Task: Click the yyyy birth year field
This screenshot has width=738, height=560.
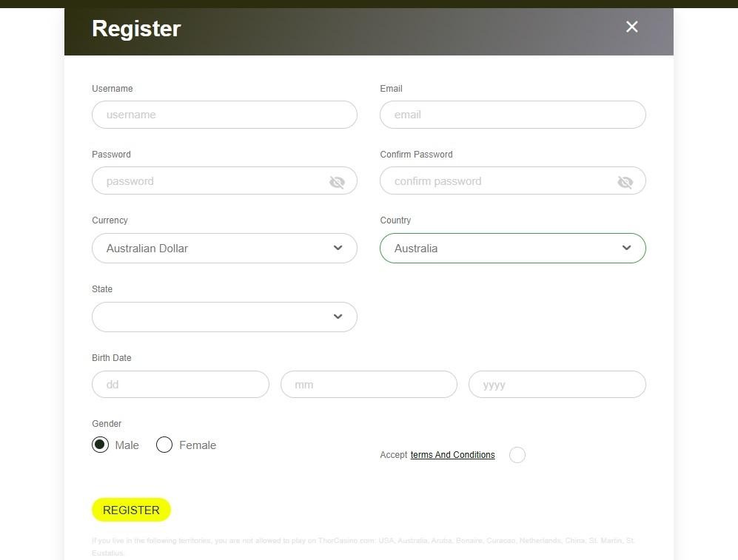Action: pos(557,384)
